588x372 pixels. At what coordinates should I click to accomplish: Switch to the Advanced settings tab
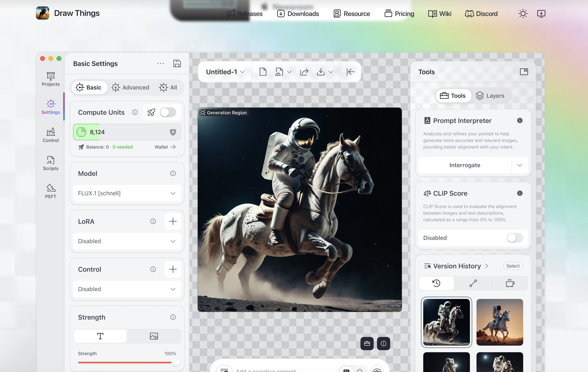130,87
